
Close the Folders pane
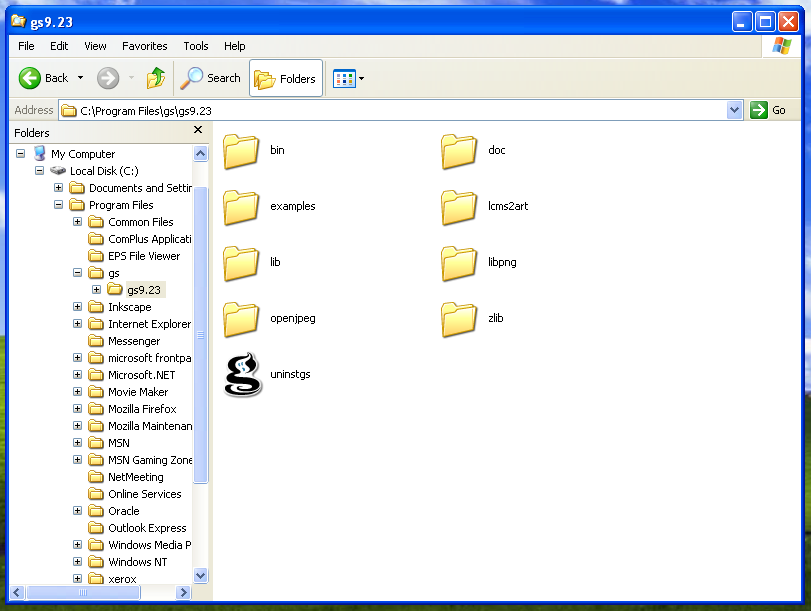[198, 130]
